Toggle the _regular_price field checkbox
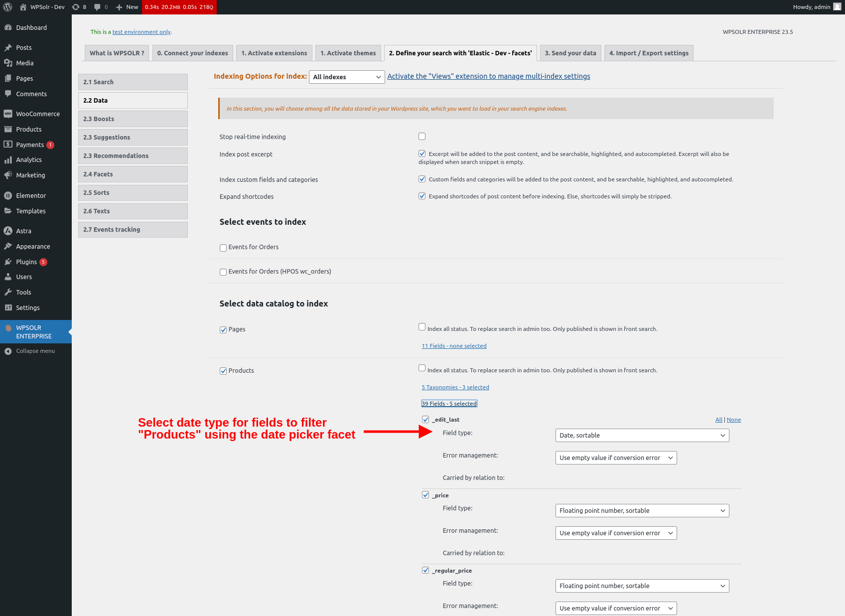Image resolution: width=845 pixels, height=616 pixels. point(425,570)
